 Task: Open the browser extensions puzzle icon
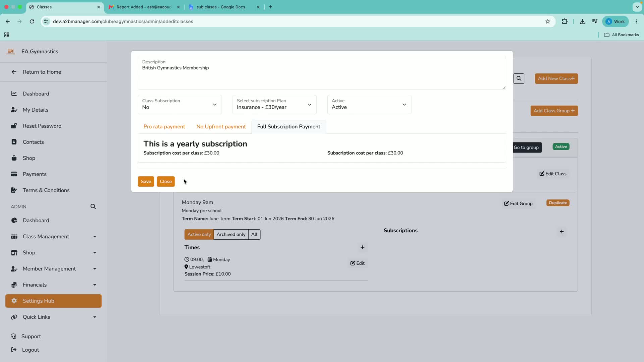click(565, 21)
